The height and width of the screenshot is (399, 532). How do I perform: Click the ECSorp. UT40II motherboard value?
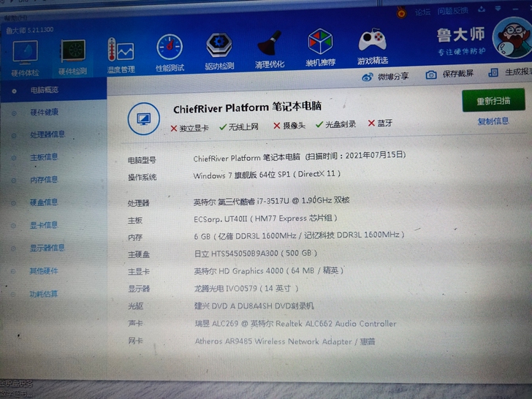265,218
